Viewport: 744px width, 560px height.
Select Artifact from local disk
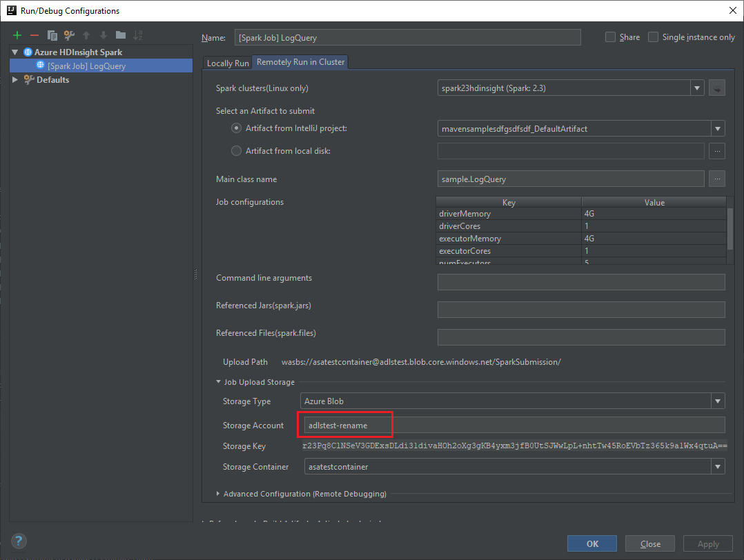(x=236, y=150)
